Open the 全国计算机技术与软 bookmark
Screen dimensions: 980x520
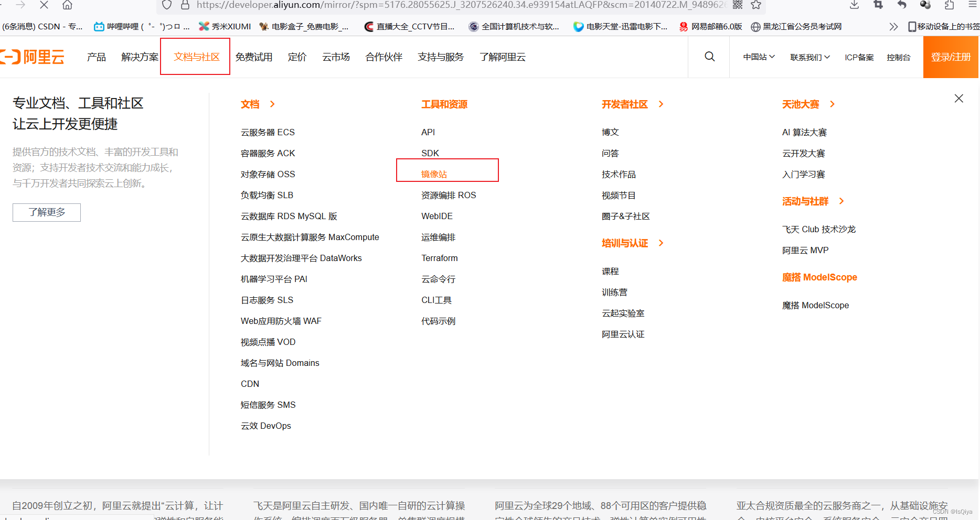pyautogui.click(x=514, y=27)
